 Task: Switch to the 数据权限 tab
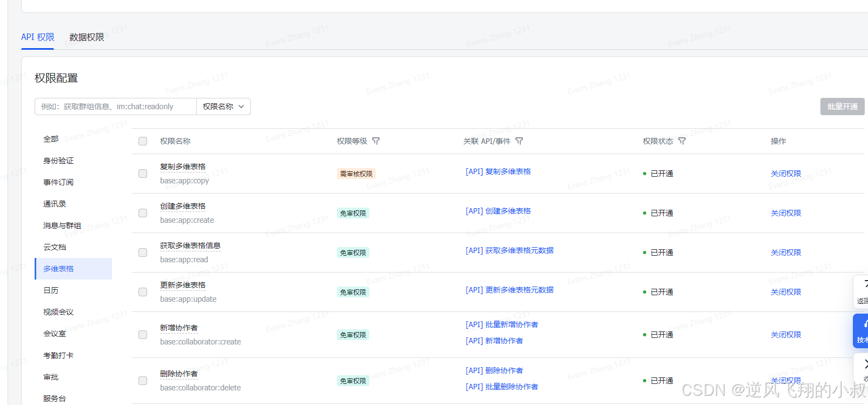87,37
